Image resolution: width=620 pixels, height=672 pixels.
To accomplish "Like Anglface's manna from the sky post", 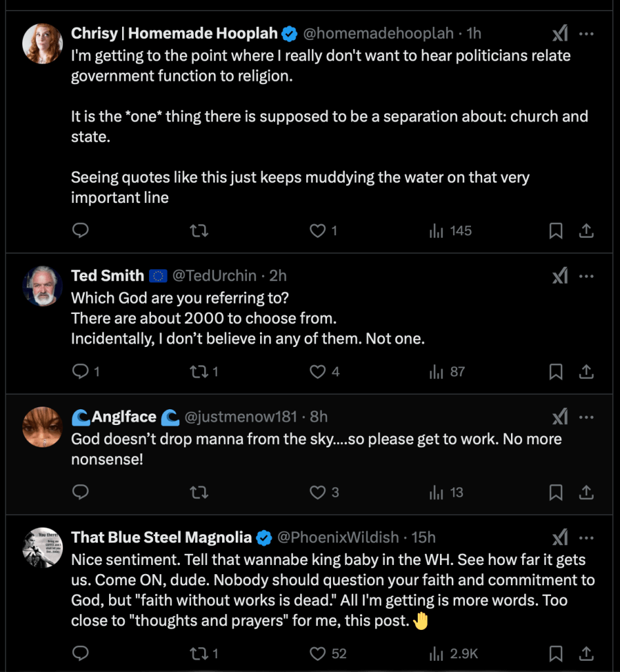I will [x=318, y=492].
